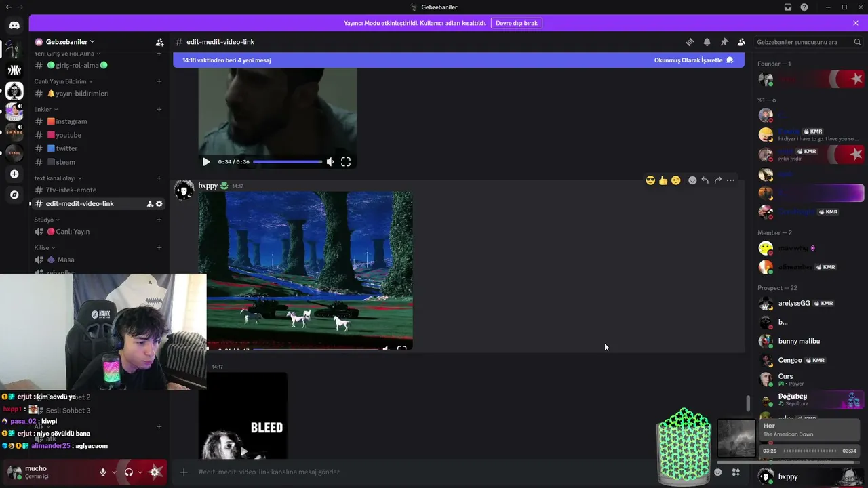Seek in the 0:34 video progress bar

(x=288, y=162)
